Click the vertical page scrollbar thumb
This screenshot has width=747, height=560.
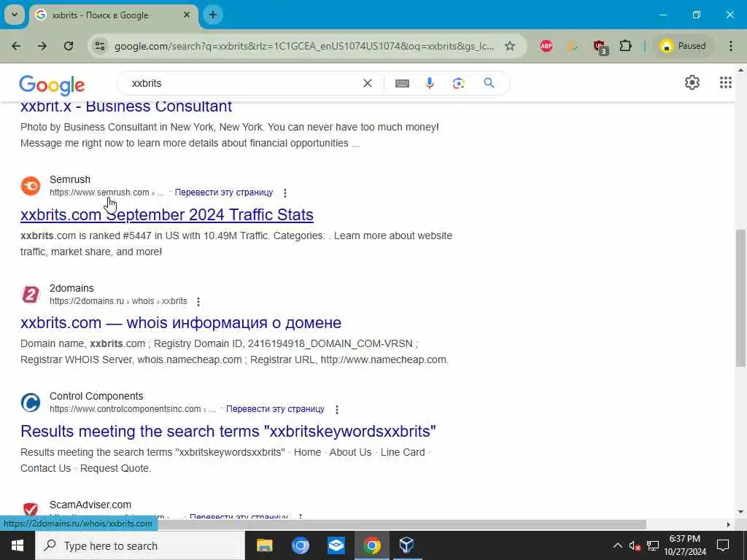tap(741, 298)
